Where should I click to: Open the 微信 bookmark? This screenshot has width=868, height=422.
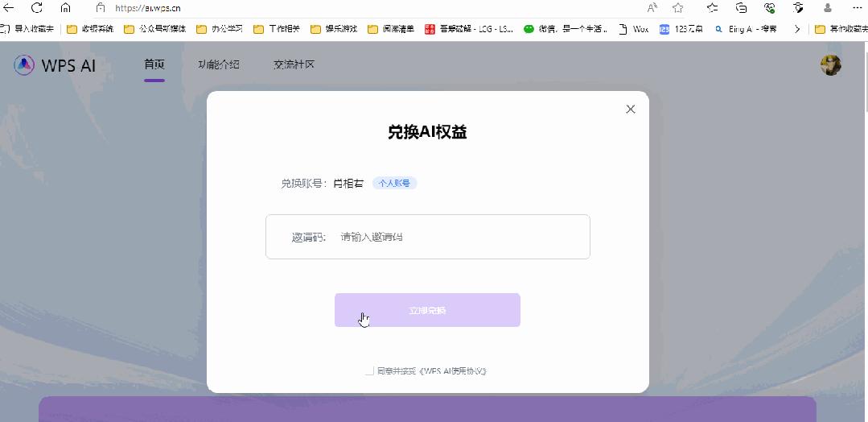(566, 29)
